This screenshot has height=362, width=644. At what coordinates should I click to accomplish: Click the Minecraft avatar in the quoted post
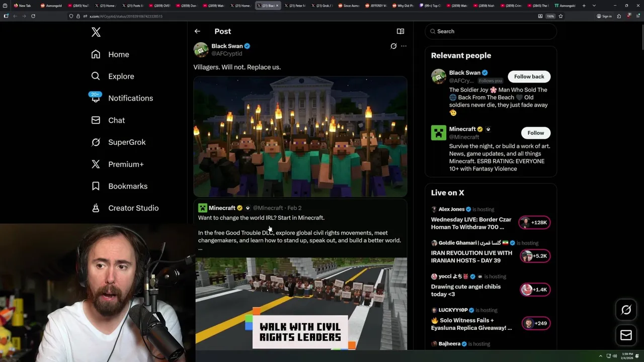(202, 208)
